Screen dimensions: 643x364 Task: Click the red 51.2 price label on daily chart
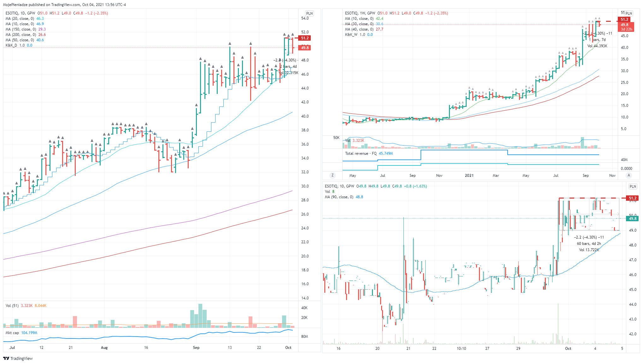coord(305,38)
